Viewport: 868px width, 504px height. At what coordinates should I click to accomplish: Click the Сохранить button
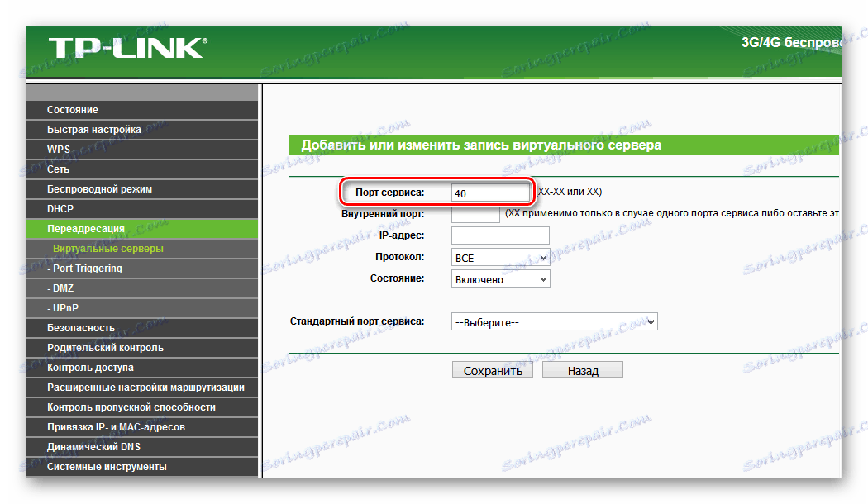tap(493, 371)
